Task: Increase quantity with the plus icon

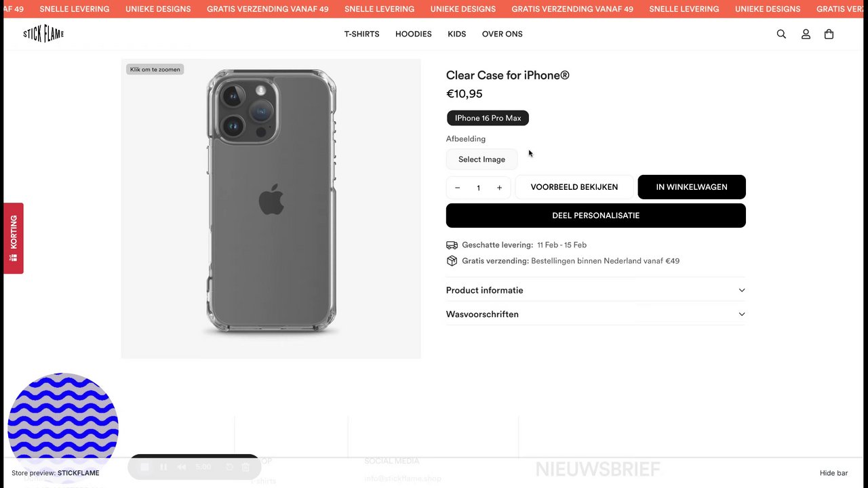Action: (x=499, y=188)
